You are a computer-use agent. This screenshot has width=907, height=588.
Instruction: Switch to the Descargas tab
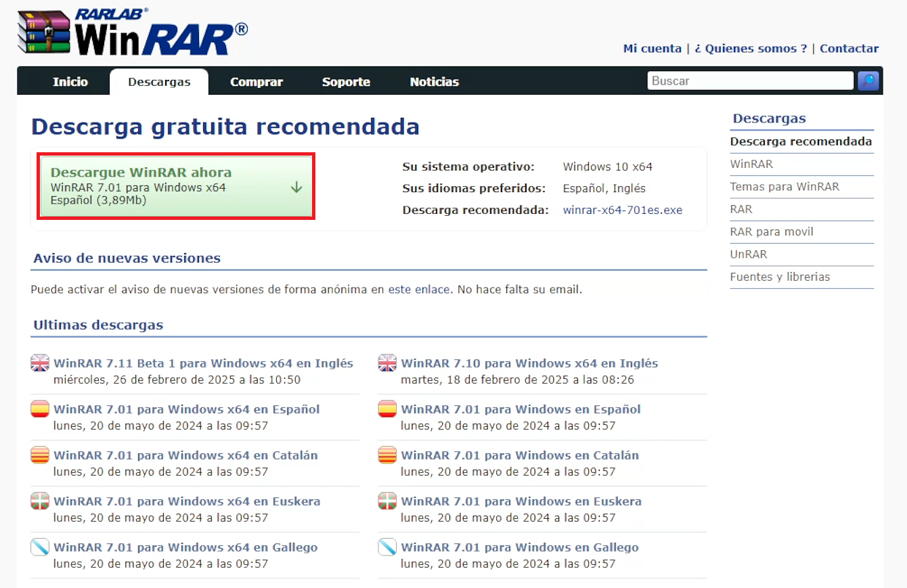pos(159,81)
